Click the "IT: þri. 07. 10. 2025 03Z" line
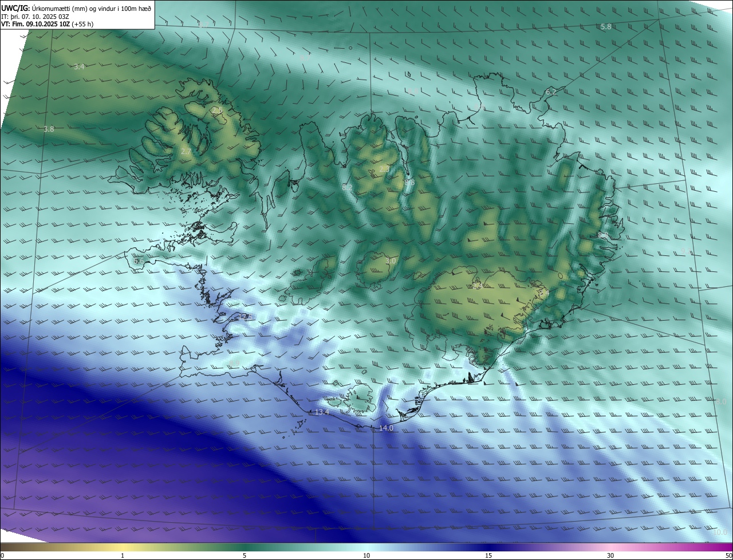The height and width of the screenshot is (560, 733). point(35,16)
